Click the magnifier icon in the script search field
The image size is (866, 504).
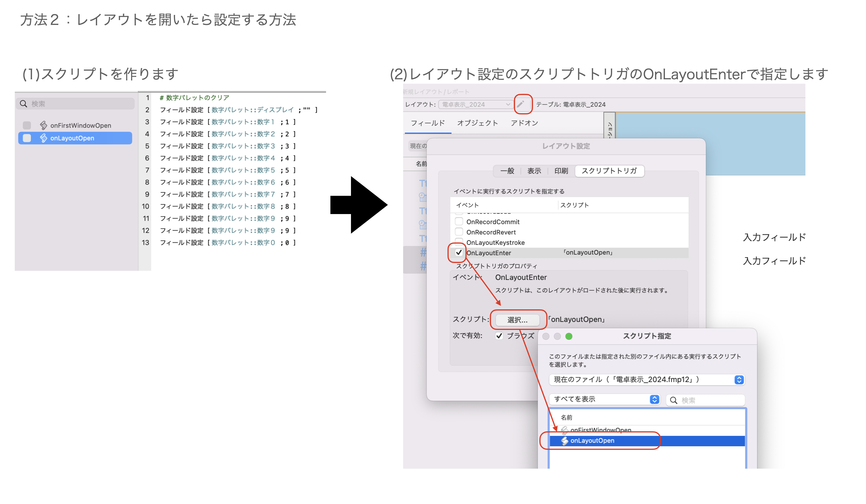pos(23,103)
